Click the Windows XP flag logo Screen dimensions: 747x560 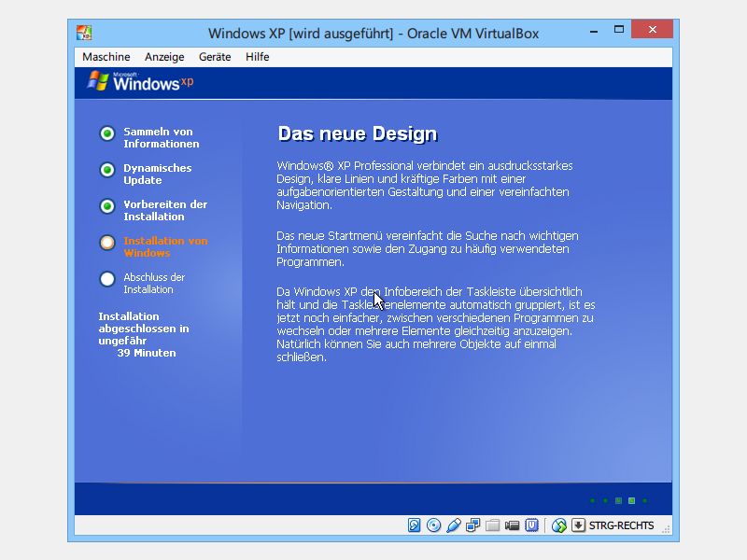pyautogui.click(x=98, y=81)
